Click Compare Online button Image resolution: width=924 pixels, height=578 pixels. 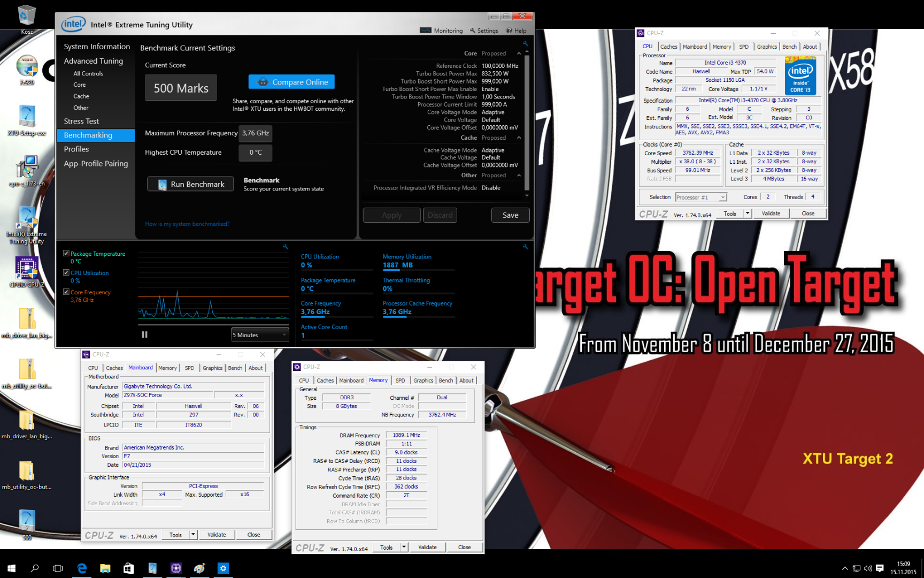tap(291, 82)
